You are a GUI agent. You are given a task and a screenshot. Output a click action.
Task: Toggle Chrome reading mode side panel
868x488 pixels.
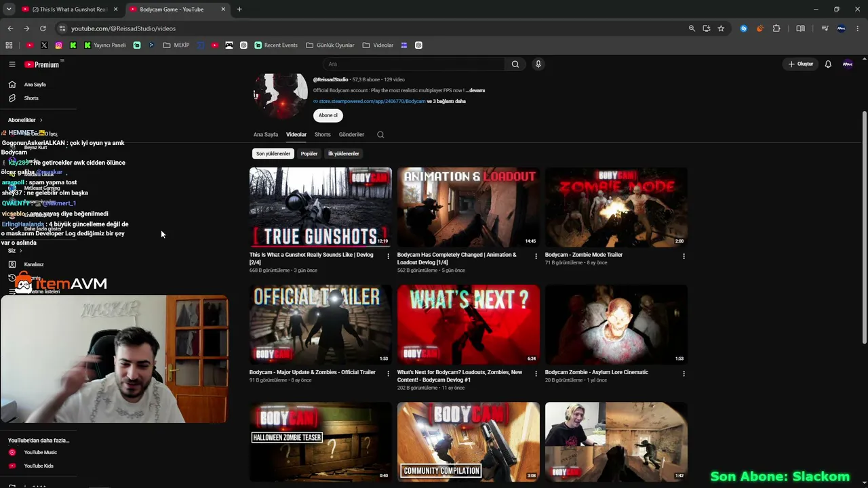[801, 28]
